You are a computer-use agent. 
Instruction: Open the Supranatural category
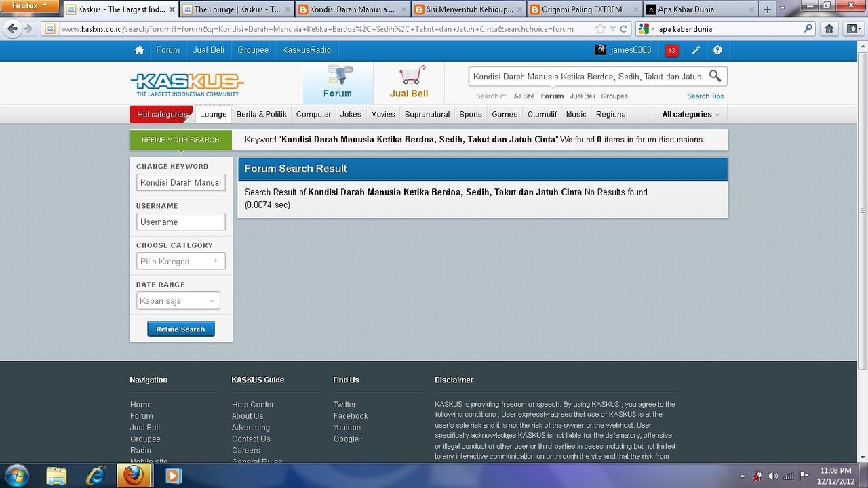427,115
